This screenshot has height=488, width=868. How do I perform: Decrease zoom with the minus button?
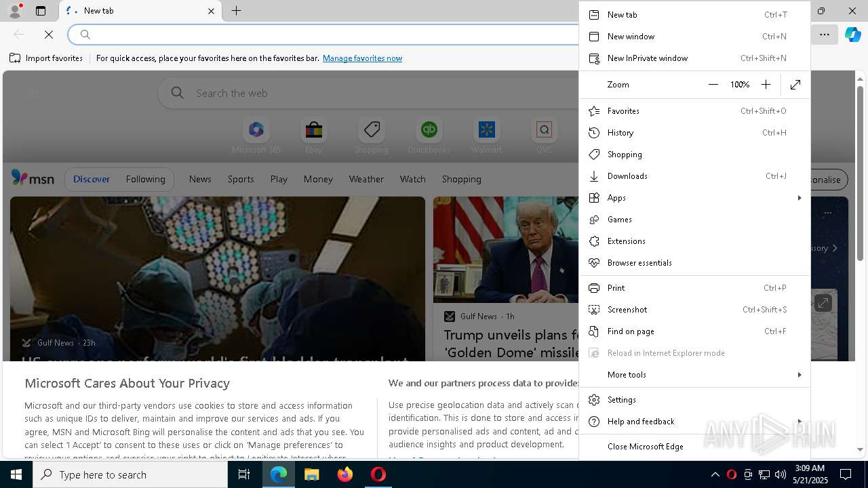point(713,84)
